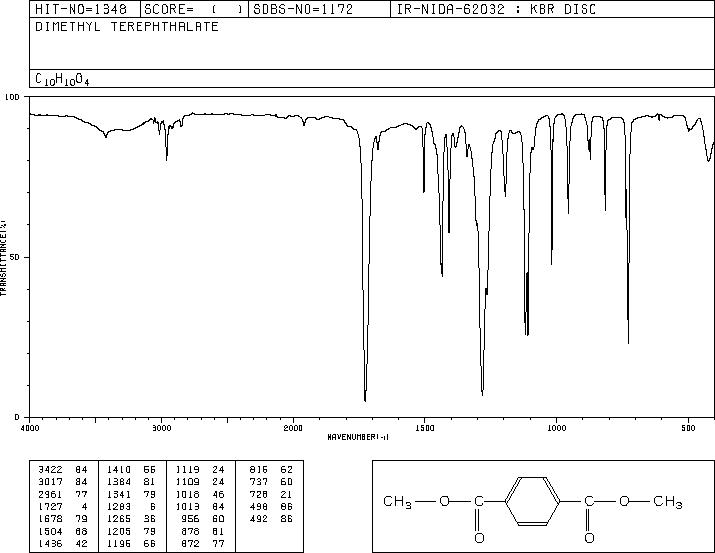Select the SCORE= header field
This screenshot has height=553, width=715.
point(194,9)
